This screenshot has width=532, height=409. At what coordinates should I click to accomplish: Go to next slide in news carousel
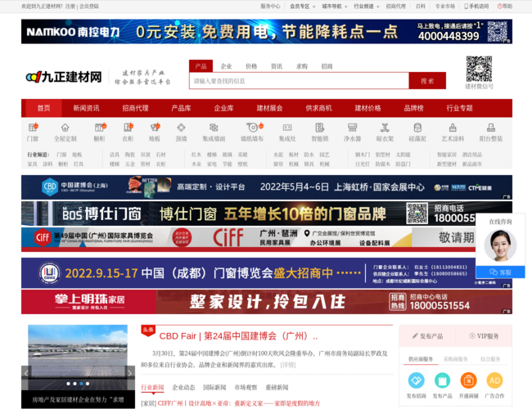(129, 372)
